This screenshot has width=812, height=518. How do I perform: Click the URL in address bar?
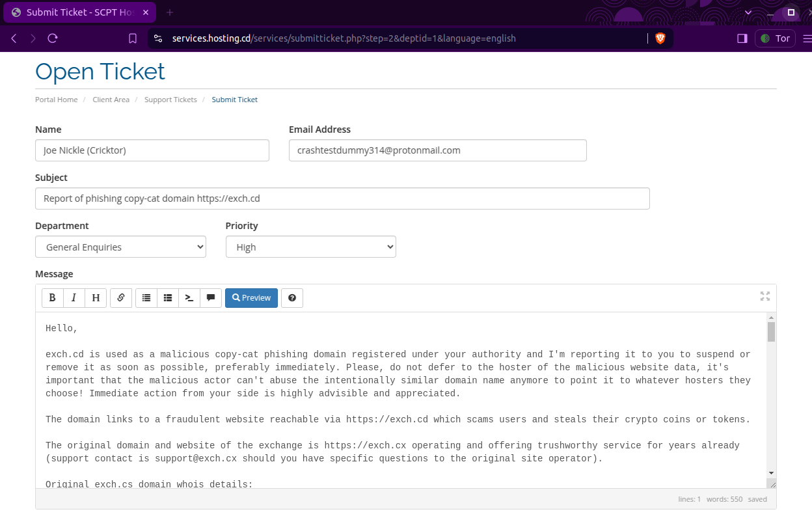(x=344, y=38)
